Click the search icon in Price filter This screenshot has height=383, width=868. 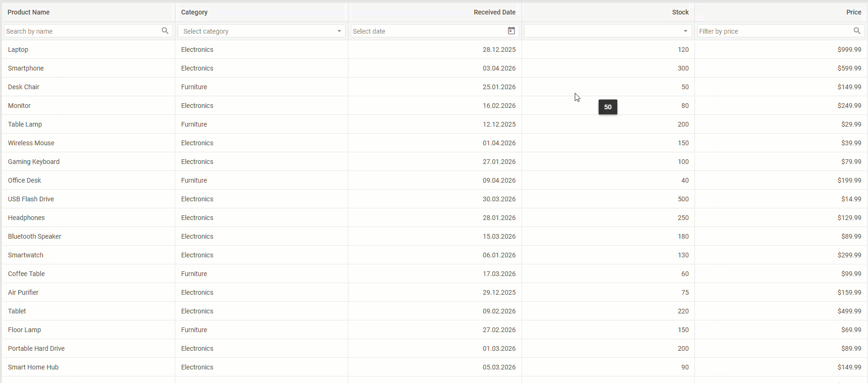click(x=857, y=31)
